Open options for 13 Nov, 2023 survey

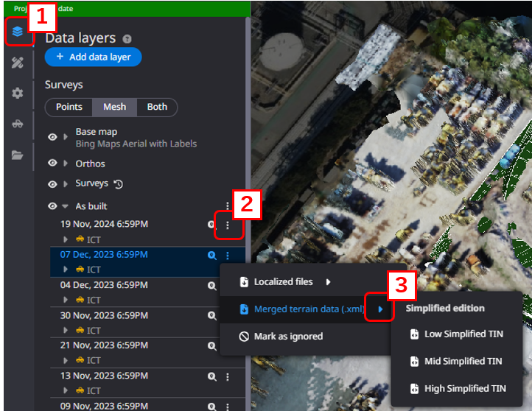click(x=228, y=376)
